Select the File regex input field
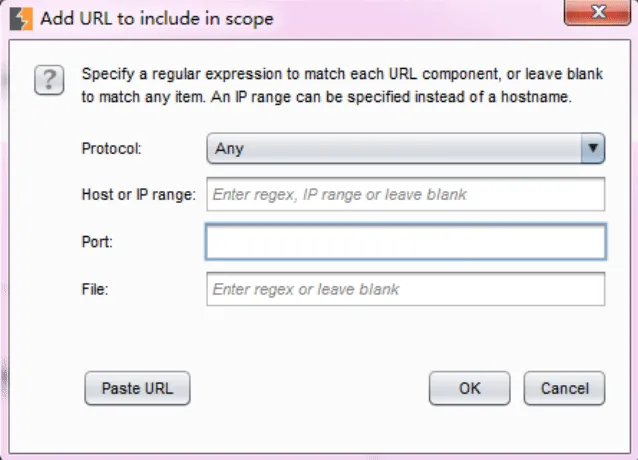The image size is (638, 460). 406,289
